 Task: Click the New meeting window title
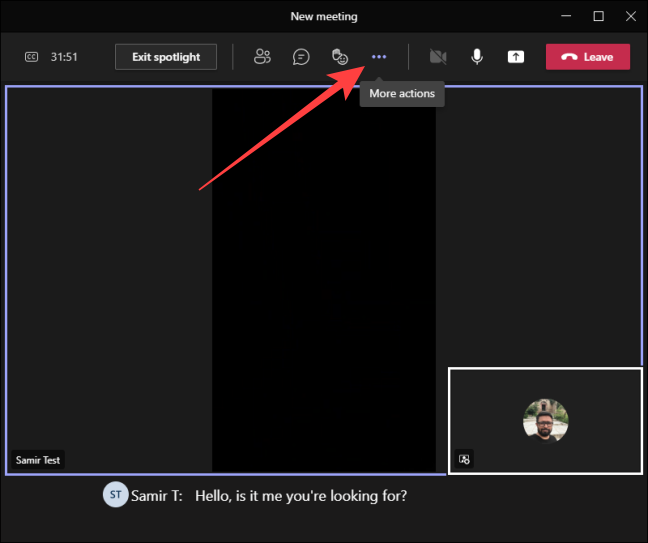click(x=324, y=17)
